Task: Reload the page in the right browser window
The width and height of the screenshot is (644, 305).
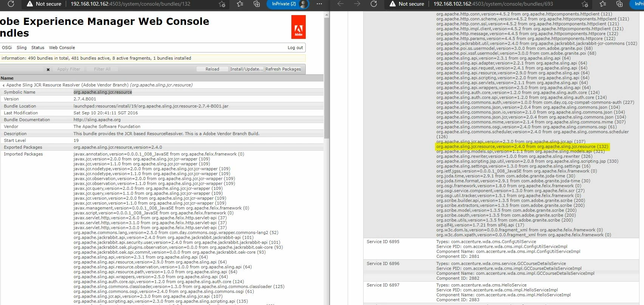Action: point(374,4)
